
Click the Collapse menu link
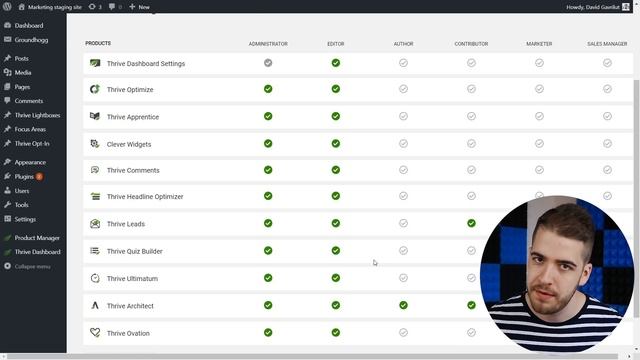33,266
